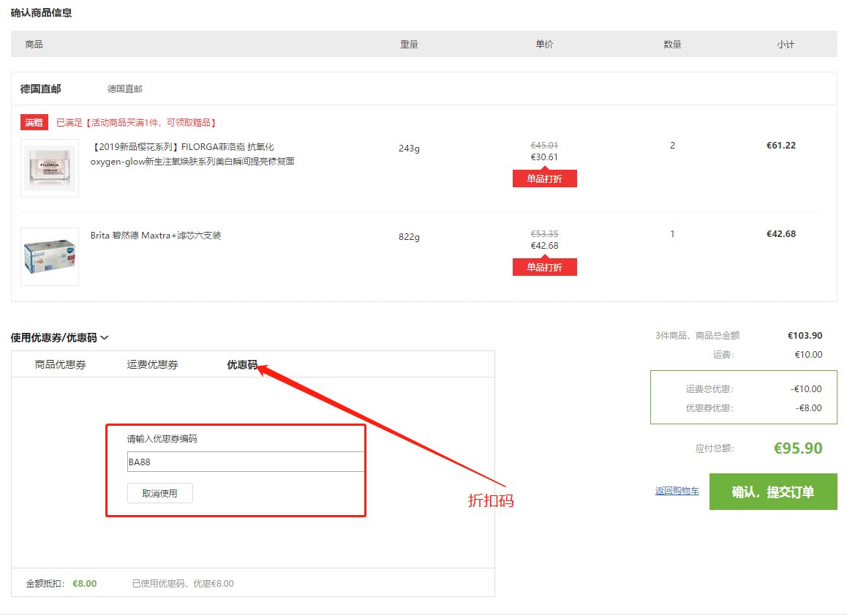Click the 数量 column header
The image size is (847, 616).
pos(672,45)
